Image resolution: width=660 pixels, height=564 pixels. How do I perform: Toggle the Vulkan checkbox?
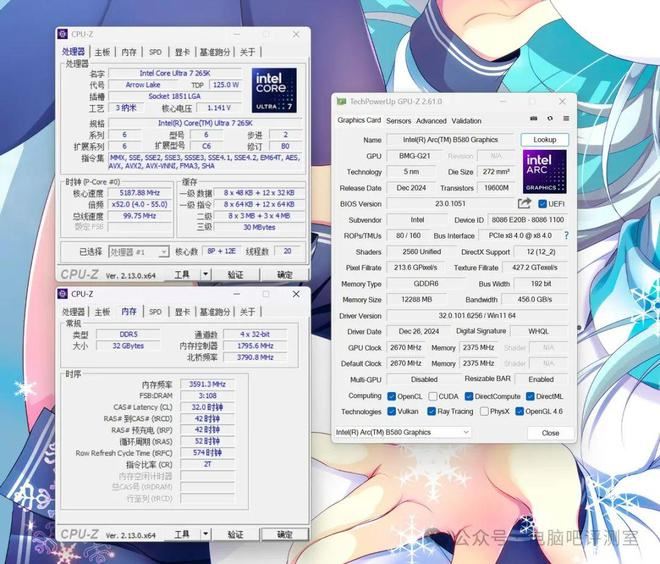[391, 411]
